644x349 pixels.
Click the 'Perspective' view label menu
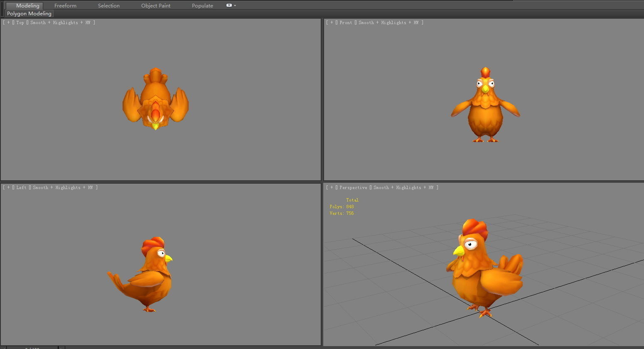353,187
